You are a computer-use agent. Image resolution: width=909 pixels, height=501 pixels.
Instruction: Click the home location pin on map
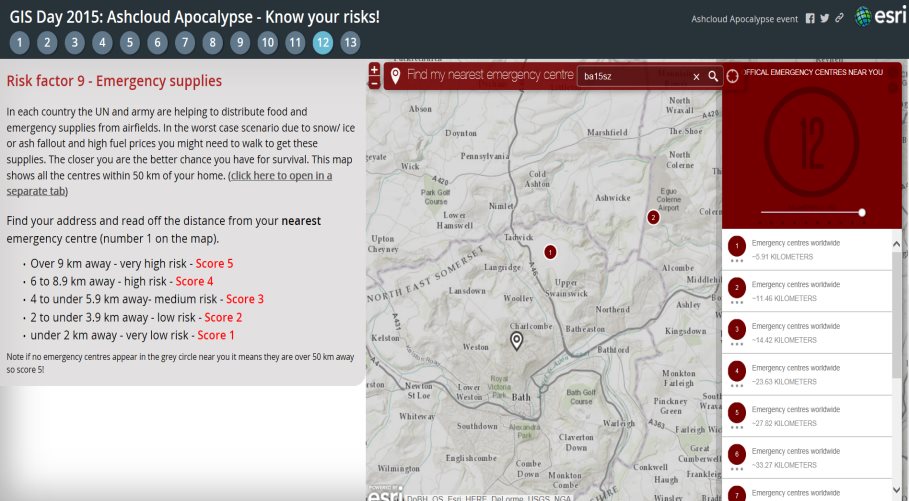[x=517, y=341]
